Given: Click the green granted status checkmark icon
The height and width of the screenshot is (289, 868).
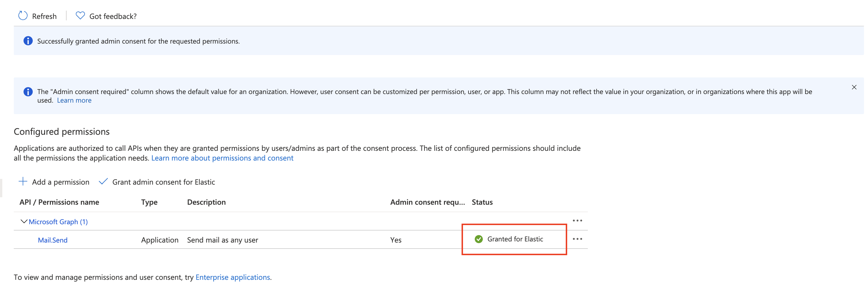Looking at the screenshot, I should coord(478,239).
